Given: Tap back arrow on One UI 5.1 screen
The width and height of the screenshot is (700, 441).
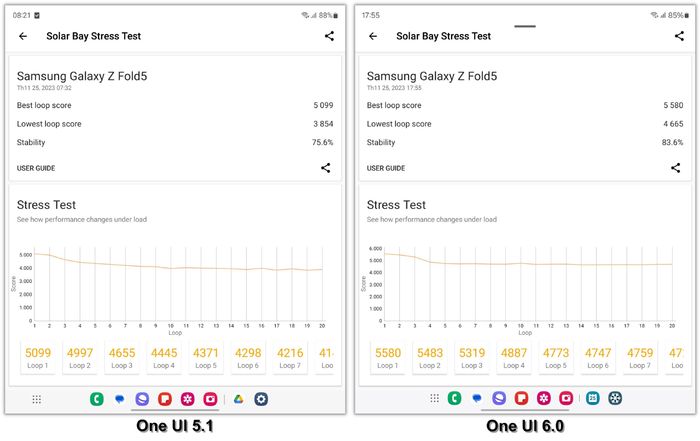Looking at the screenshot, I should pyautogui.click(x=23, y=36).
